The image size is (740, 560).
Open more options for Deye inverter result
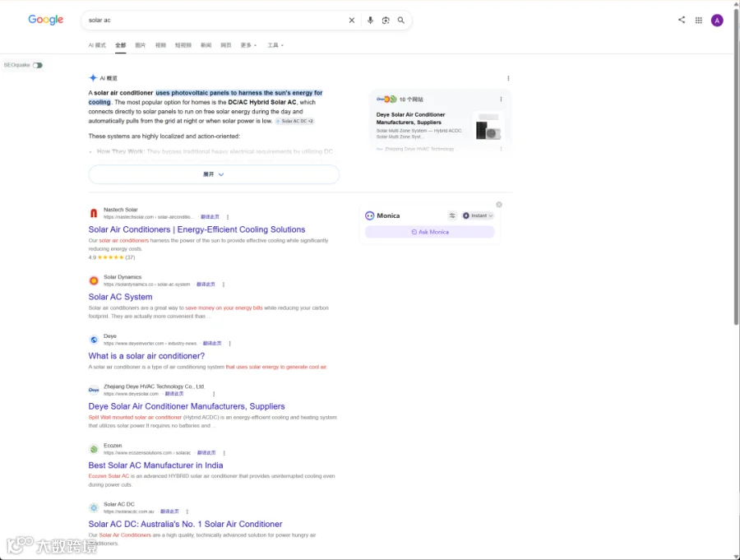tap(230, 344)
